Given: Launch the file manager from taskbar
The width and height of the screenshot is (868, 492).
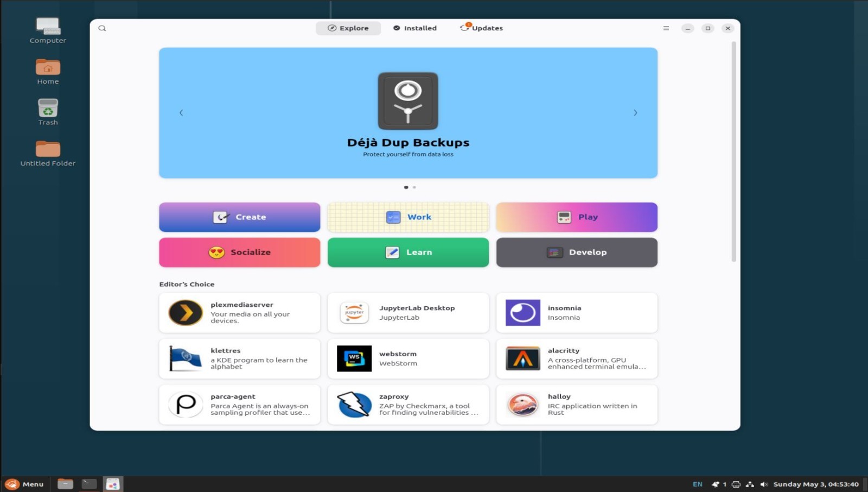Looking at the screenshot, I should click(x=65, y=484).
